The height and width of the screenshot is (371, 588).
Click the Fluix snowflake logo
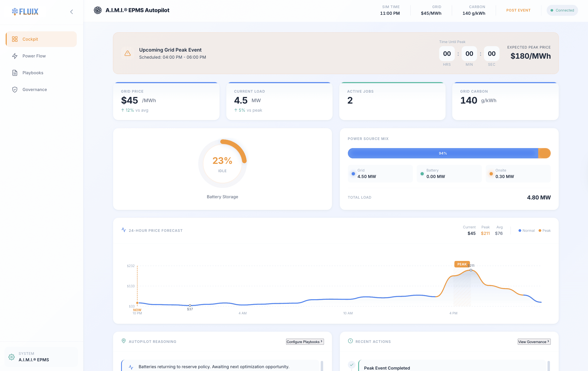click(x=15, y=12)
